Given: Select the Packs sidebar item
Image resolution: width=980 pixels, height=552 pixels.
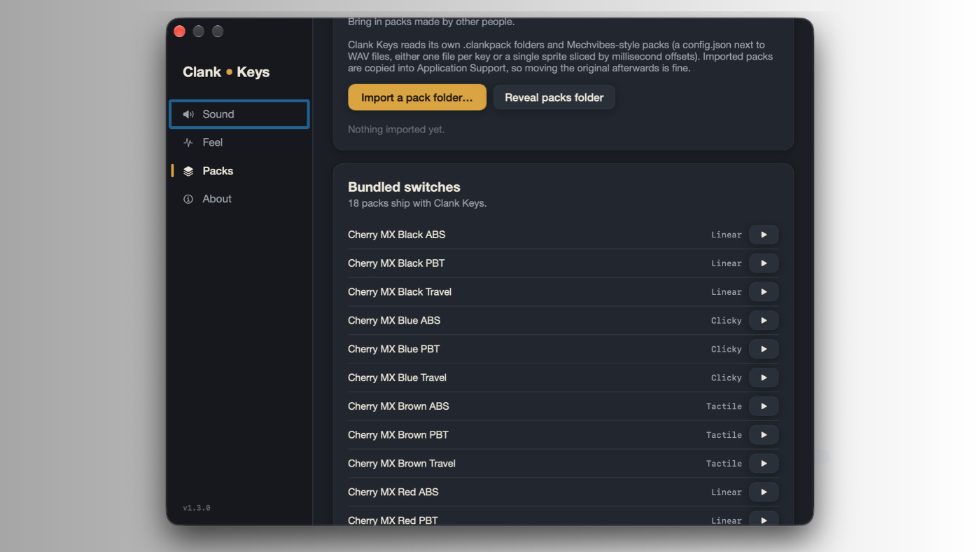Looking at the screenshot, I should point(239,171).
